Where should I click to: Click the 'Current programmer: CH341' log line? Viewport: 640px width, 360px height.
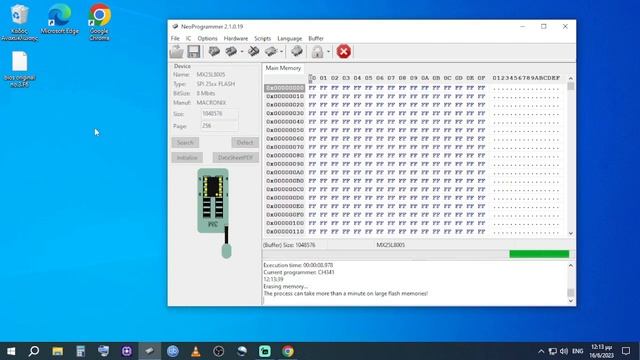299,272
